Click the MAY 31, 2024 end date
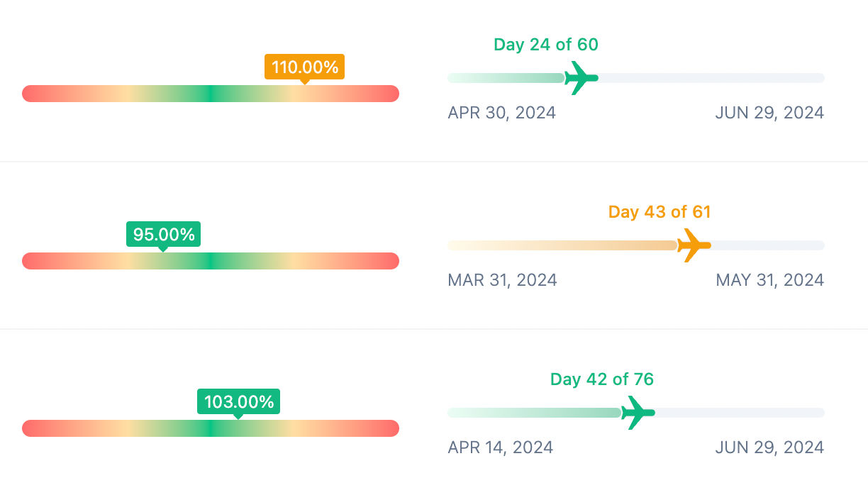 coord(770,280)
